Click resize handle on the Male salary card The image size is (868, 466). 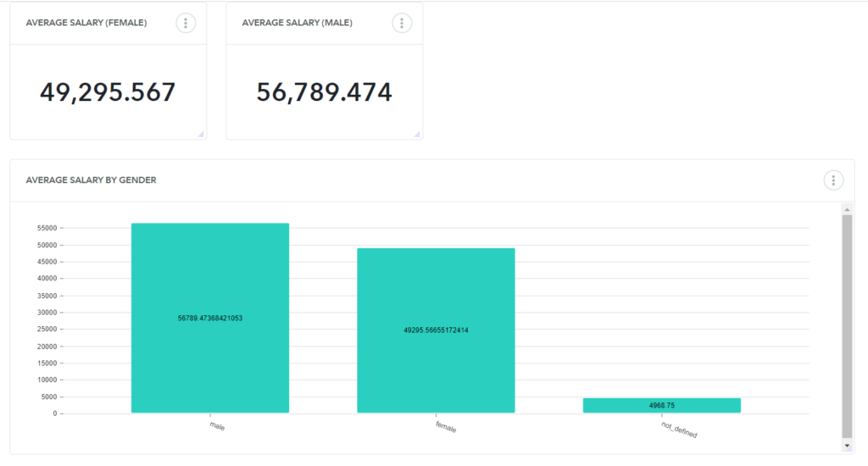(x=417, y=134)
